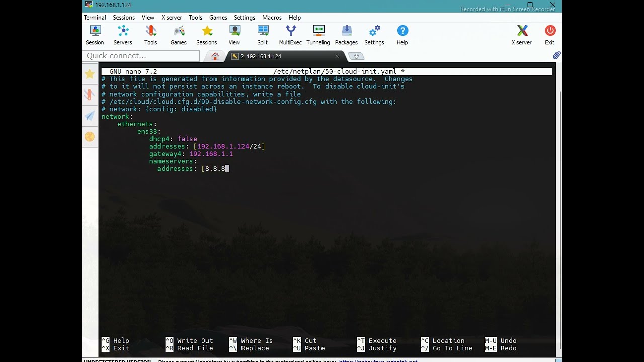The width and height of the screenshot is (644, 362).
Task: Open the sidebar Sftp globe icon
Action: 90,136
